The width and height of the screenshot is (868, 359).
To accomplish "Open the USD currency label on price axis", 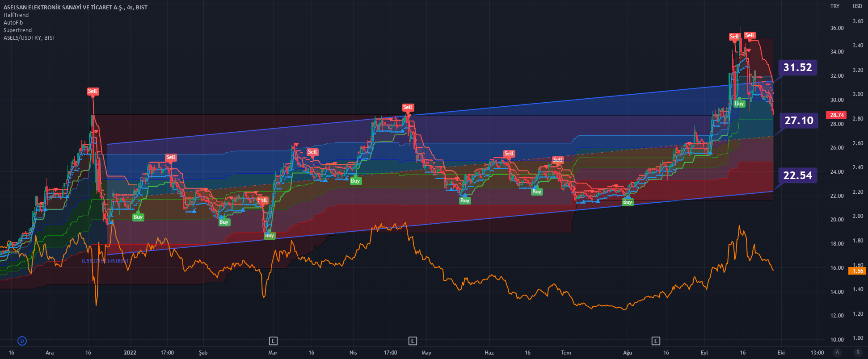I will tap(857, 6).
